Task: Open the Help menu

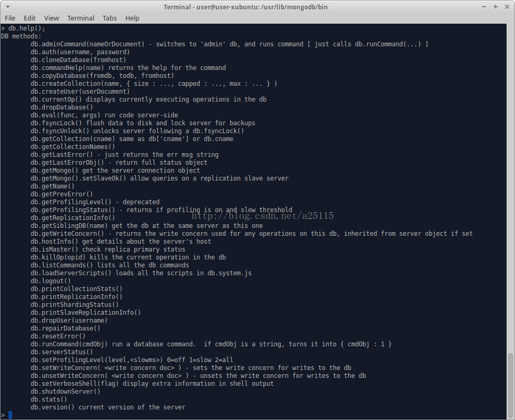Action: pyautogui.click(x=132, y=18)
